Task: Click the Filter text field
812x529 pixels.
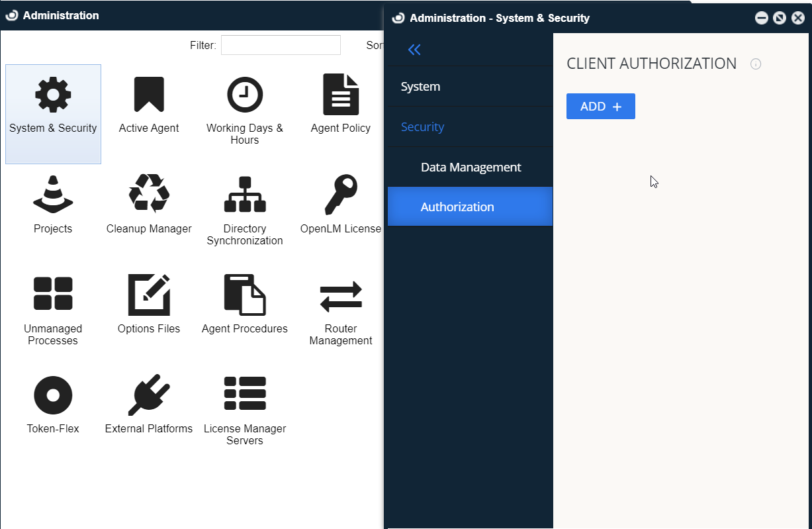Action: [x=281, y=45]
